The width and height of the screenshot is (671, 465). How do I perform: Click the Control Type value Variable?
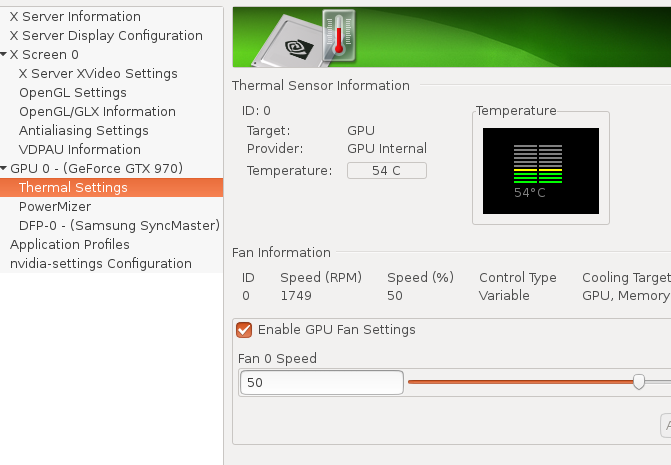tap(504, 296)
